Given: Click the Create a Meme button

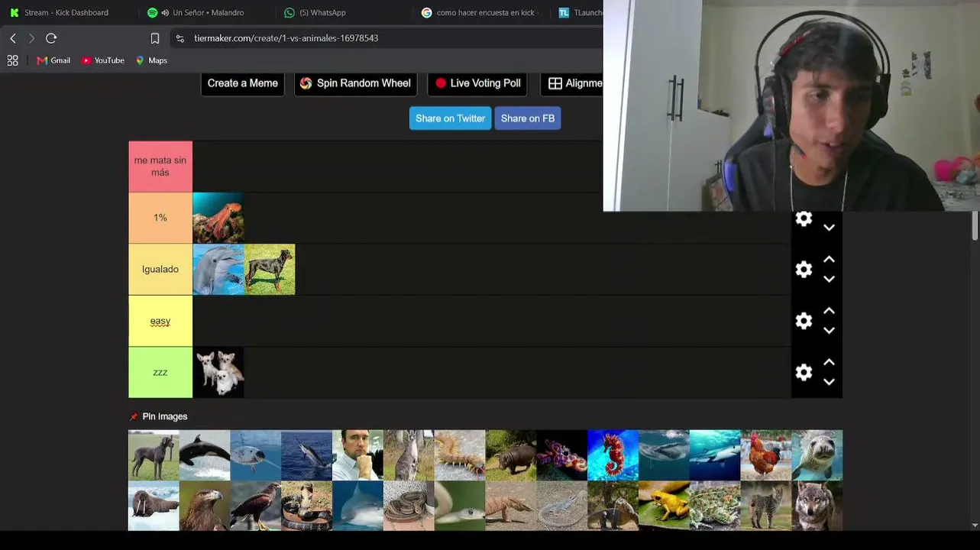Looking at the screenshot, I should (243, 83).
